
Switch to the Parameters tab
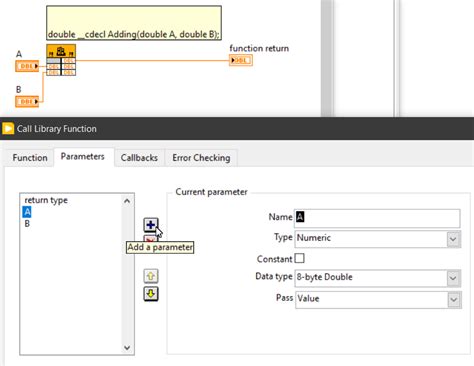coord(83,157)
